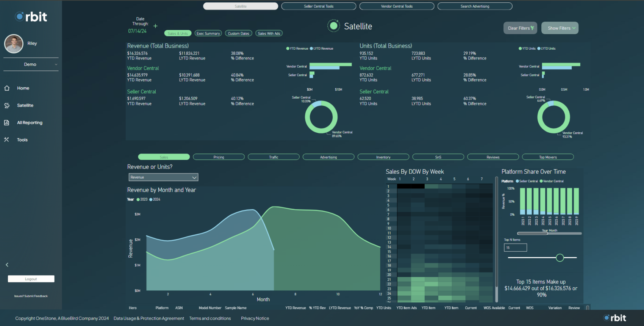Click the Orbit logo in sidebar
The height and width of the screenshot is (326, 644).
(x=31, y=17)
